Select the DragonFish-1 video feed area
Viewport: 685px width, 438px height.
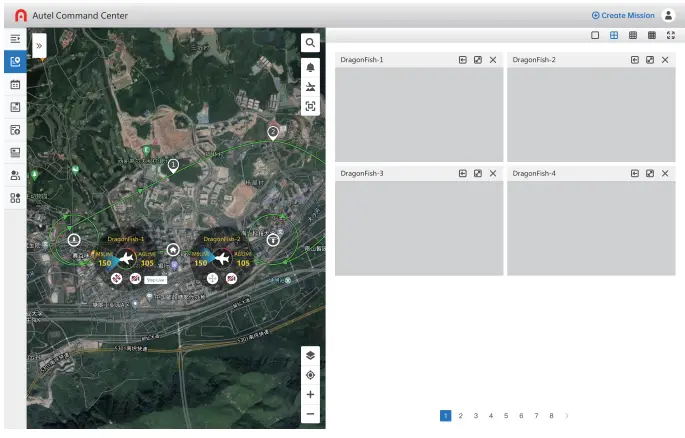(419, 114)
